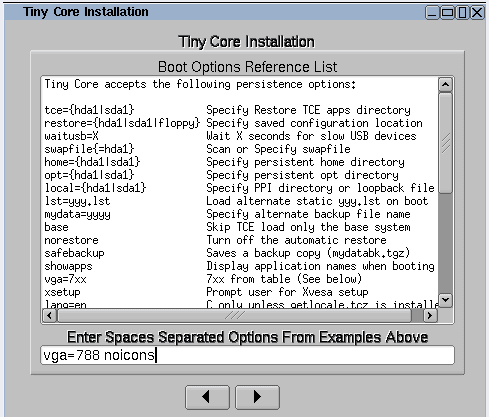Click the lst=yyy.lst option text
The image size is (489, 417).
77,201
